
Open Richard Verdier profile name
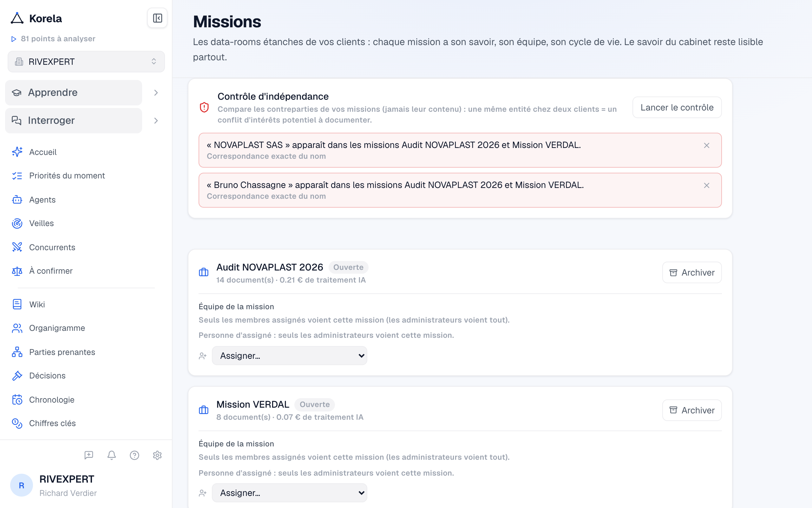[x=68, y=493]
